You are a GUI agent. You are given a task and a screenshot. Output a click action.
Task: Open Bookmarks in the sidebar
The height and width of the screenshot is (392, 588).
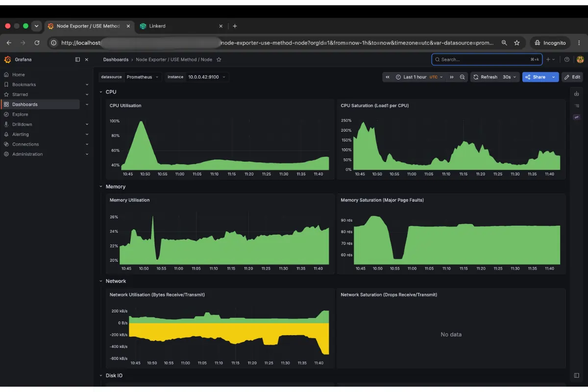click(x=24, y=85)
